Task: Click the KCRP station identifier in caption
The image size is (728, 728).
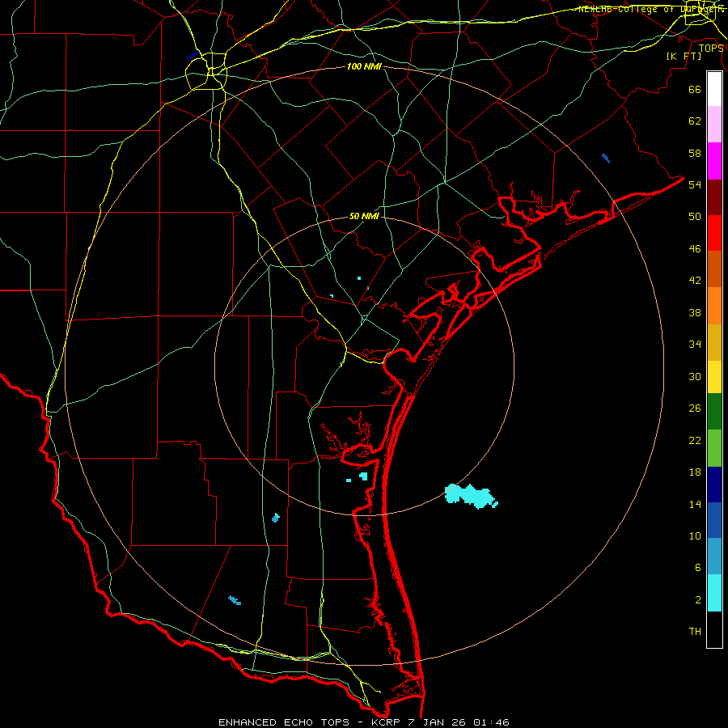Action: click(385, 722)
